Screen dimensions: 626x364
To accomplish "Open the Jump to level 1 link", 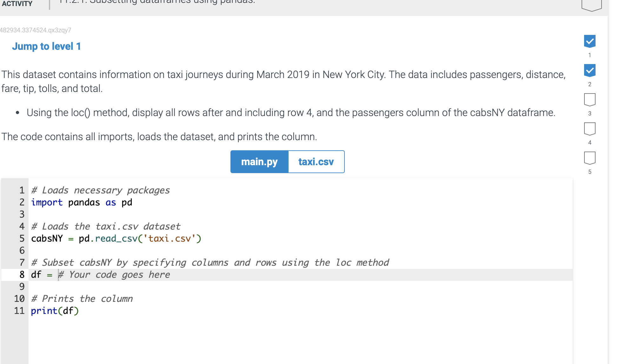I will (x=46, y=46).
